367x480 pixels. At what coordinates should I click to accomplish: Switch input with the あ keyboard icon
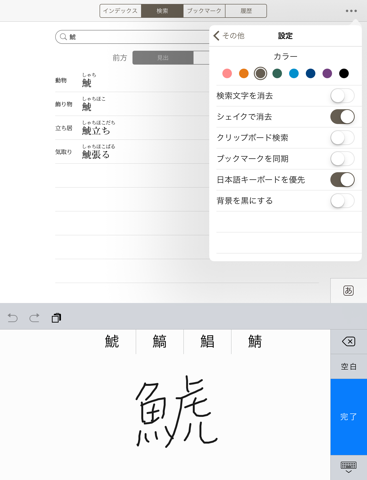click(348, 290)
